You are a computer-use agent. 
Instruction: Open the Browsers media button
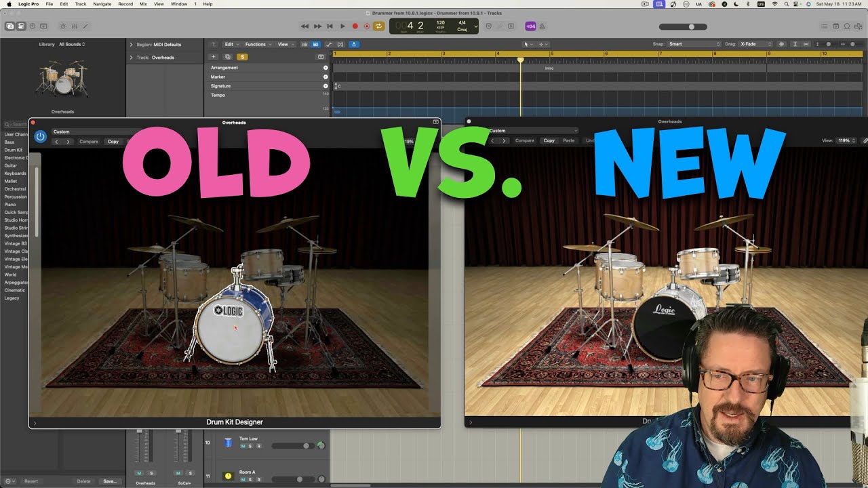click(x=858, y=26)
